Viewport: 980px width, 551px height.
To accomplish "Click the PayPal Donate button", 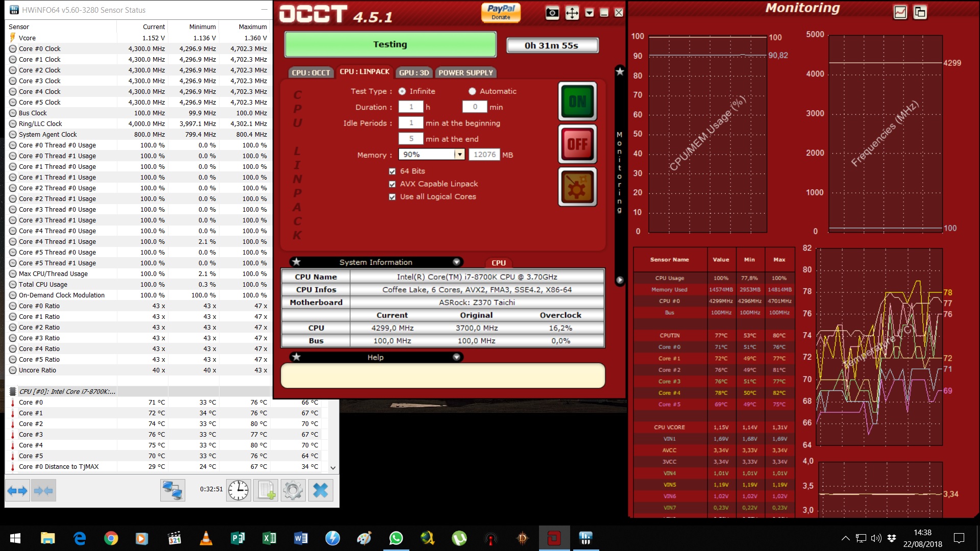I will (x=501, y=12).
